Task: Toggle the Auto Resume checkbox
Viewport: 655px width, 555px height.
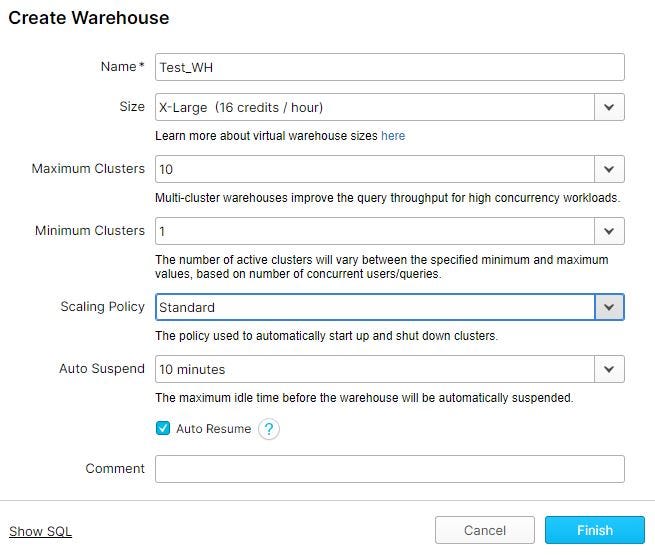Action: tap(163, 429)
